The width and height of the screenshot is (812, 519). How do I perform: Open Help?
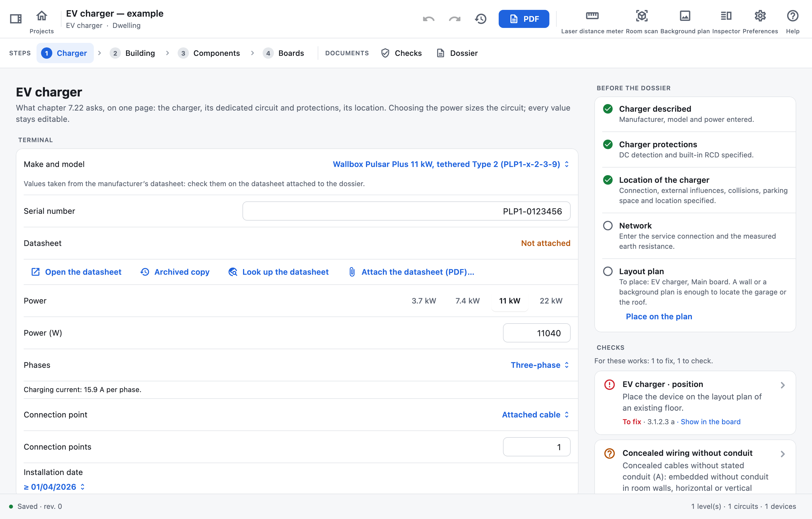click(793, 22)
